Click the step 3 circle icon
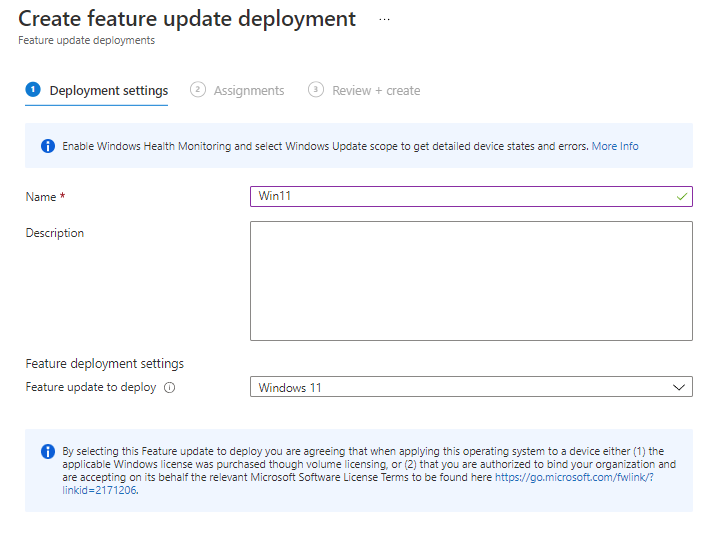715x536 pixels. point(316,90)
